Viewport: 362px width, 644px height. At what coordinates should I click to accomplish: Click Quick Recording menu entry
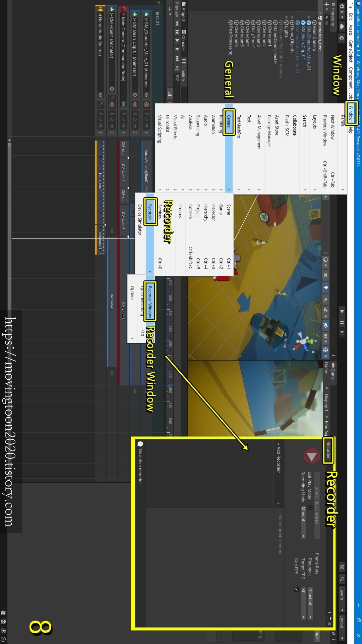[x=142, y=309]
